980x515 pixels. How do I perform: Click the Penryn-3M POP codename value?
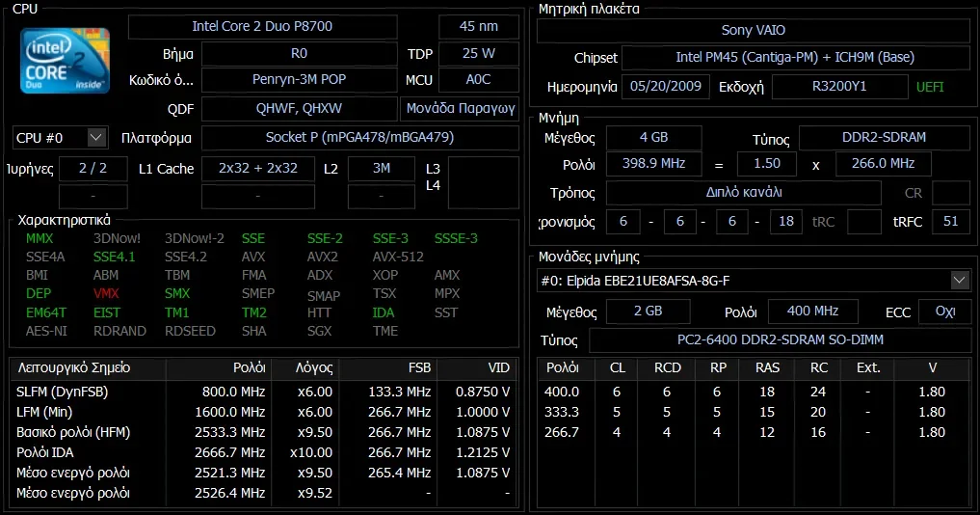[x=300, y=79]
